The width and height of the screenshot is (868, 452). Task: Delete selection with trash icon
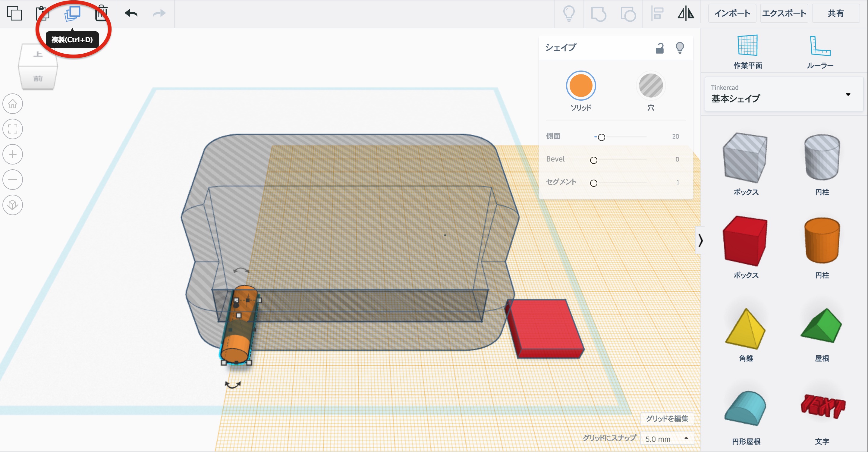pyautogui.click(x=101, y=14)
